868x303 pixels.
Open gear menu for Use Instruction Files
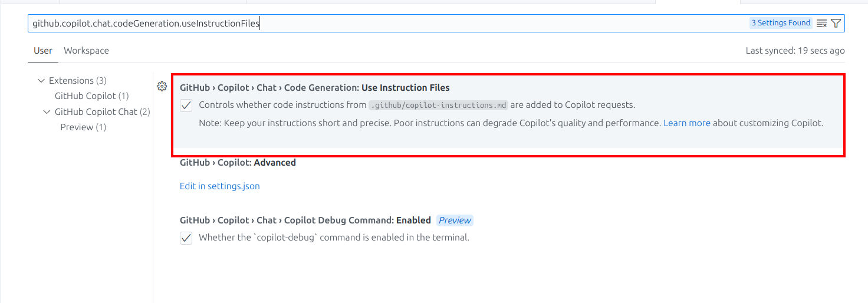[162, 87]
